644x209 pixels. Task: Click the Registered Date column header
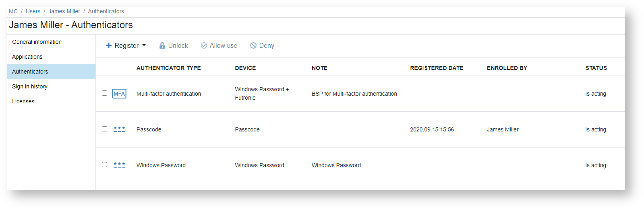click(x=437, y=68)
